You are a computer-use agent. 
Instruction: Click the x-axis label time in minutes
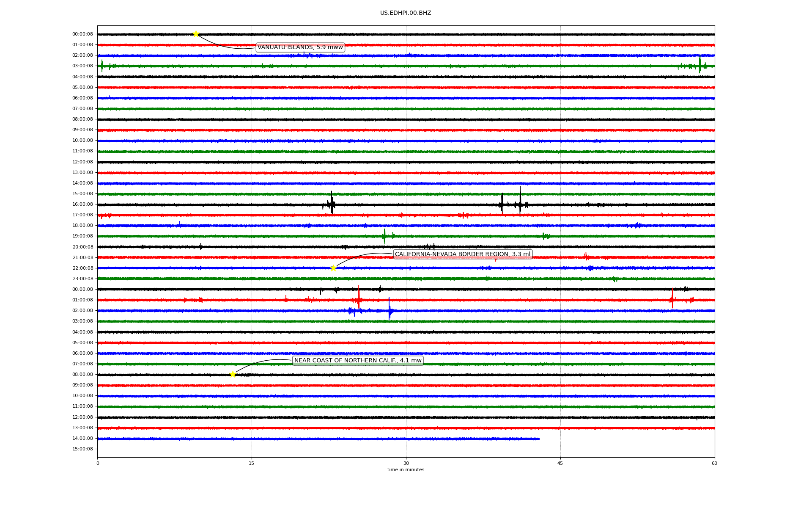click(405, 470)
